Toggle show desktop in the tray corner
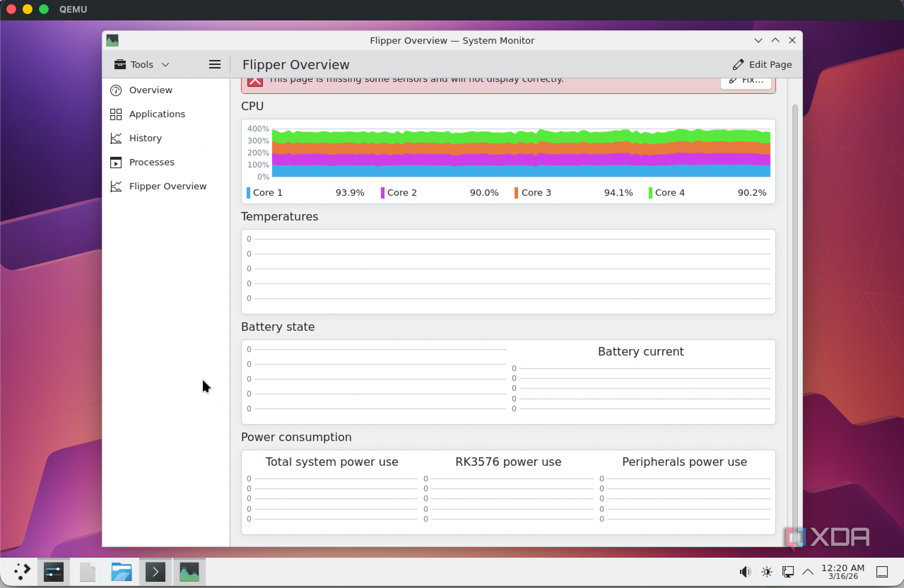Image resolution: width=904 pixels, height=588 pixels. click(x=882, y=572)
